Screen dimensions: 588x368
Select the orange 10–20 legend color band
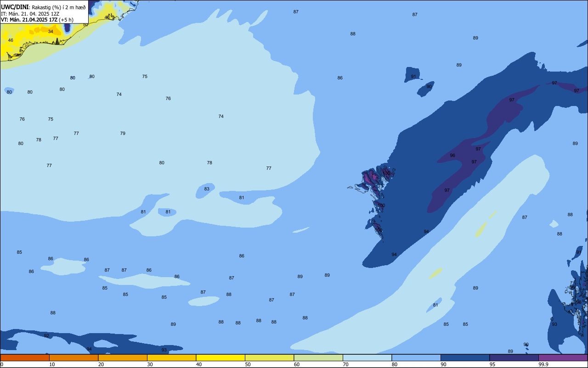[x=73, y=357]
